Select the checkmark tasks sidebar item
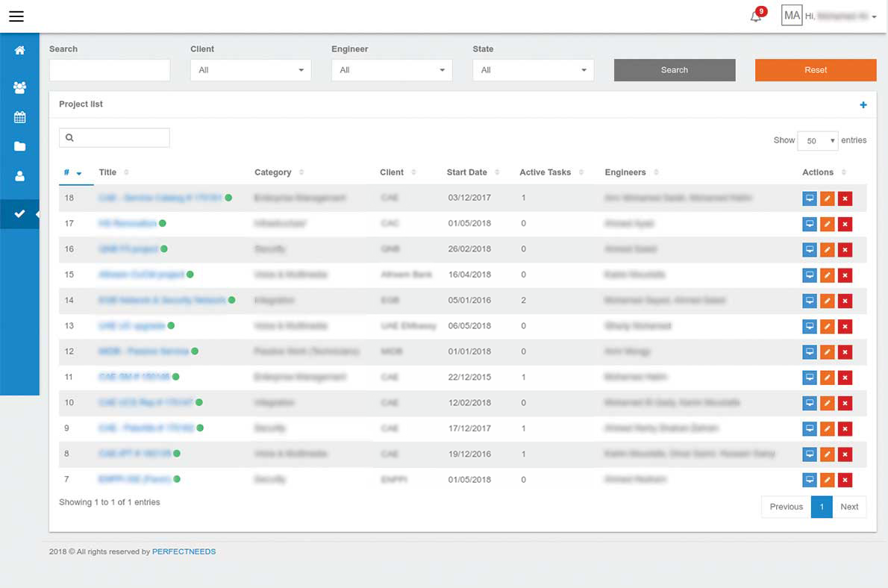 pos(19,214)
